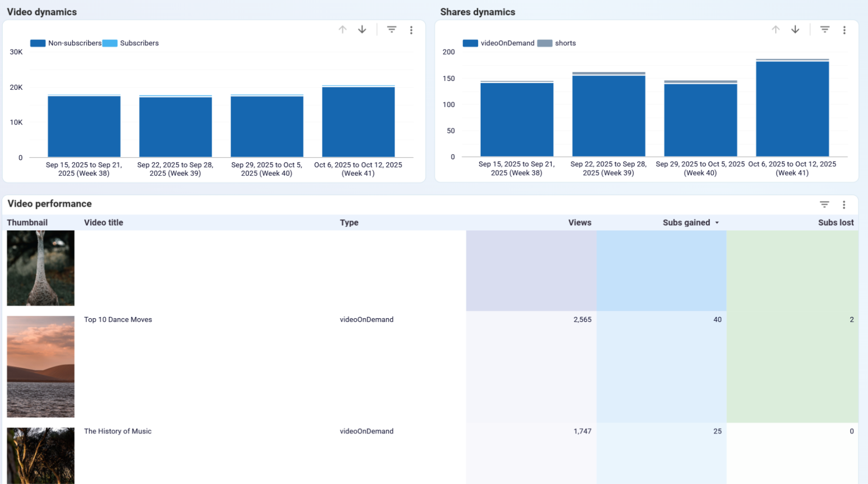Open the Top 10 Dance Moves video title
The width and height of the screenshot is (868, 484).
(x=118, y=319)
